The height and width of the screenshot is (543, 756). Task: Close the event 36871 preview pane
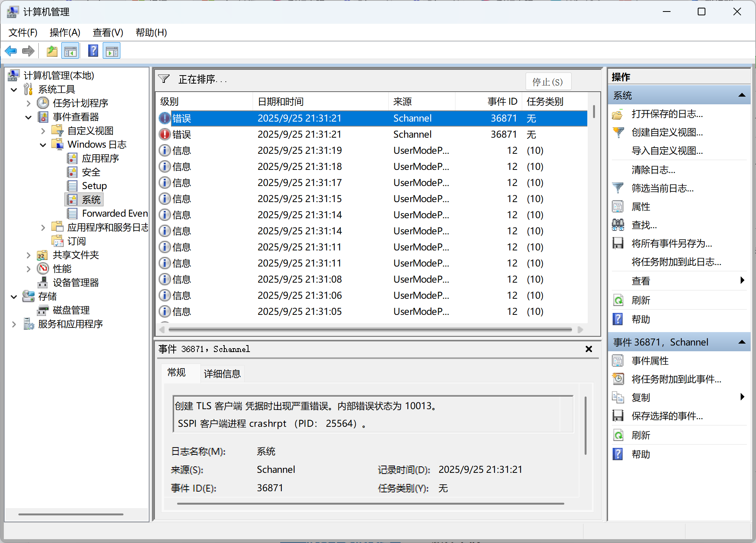click(588, 349)
